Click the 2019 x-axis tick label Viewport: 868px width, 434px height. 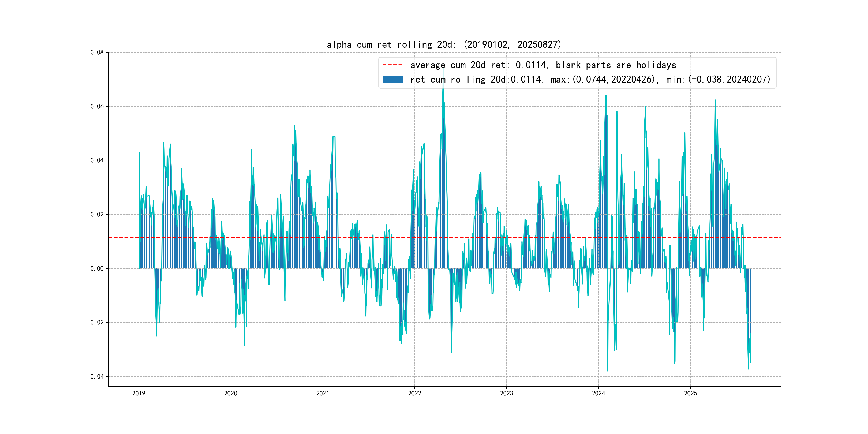139,393
